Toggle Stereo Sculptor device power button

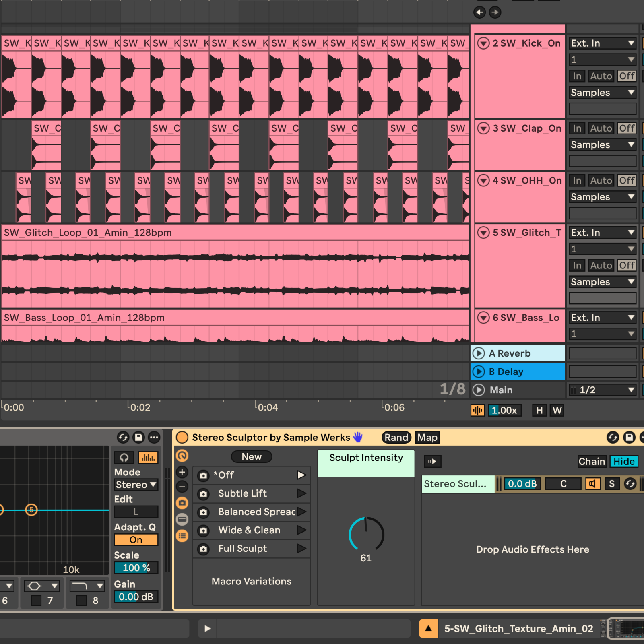pos(182,437)
